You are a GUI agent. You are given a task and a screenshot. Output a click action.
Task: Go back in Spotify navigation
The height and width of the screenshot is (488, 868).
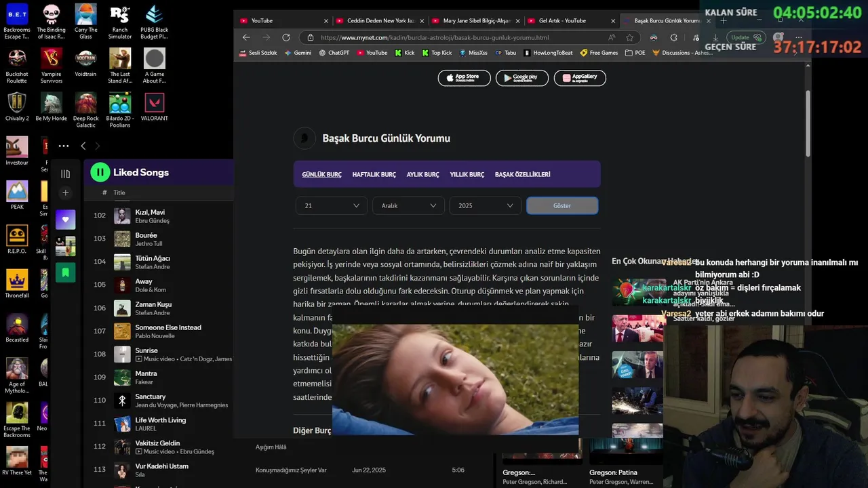click(x=83, y=146)
